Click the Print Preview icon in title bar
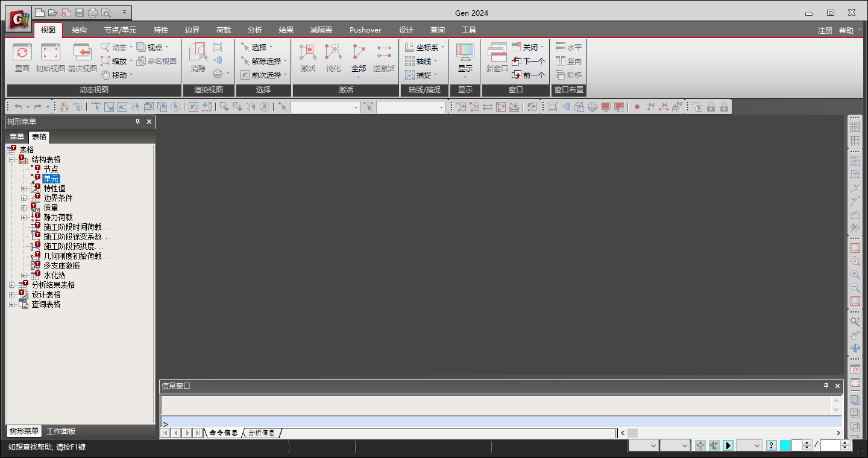This screenshot has width=868, height=458. click(x=106, y=12)
